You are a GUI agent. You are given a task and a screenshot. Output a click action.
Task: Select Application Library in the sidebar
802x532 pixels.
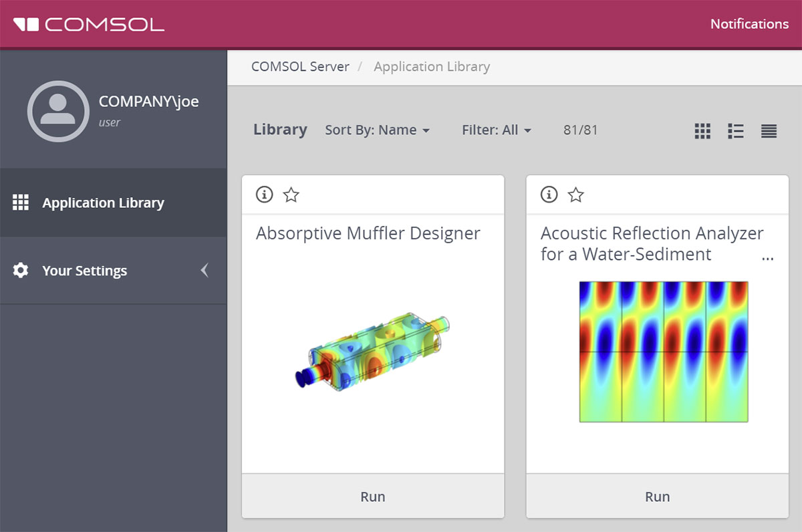(103, 203)
